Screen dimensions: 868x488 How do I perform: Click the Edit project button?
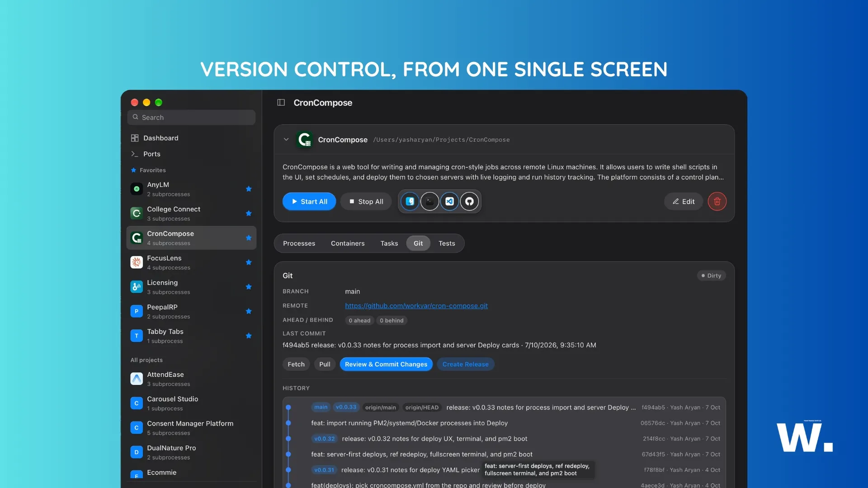click(x=684, y=202)
